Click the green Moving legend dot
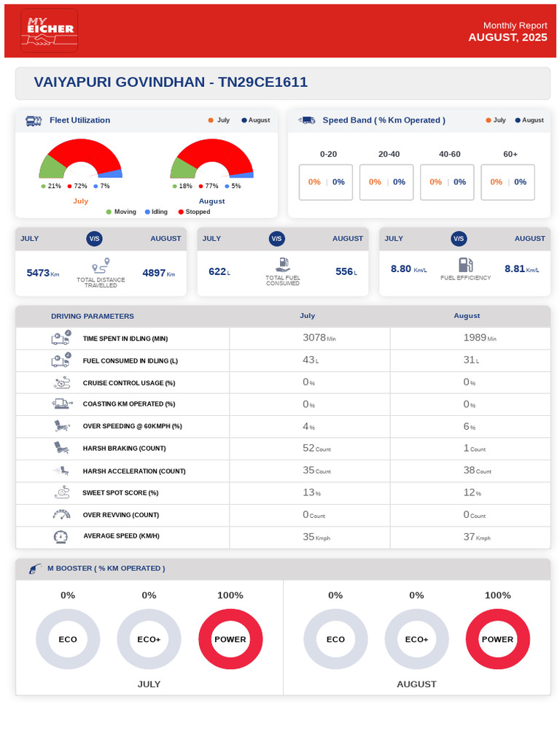This screenshot has width=560, height=747. click(109, 212)
